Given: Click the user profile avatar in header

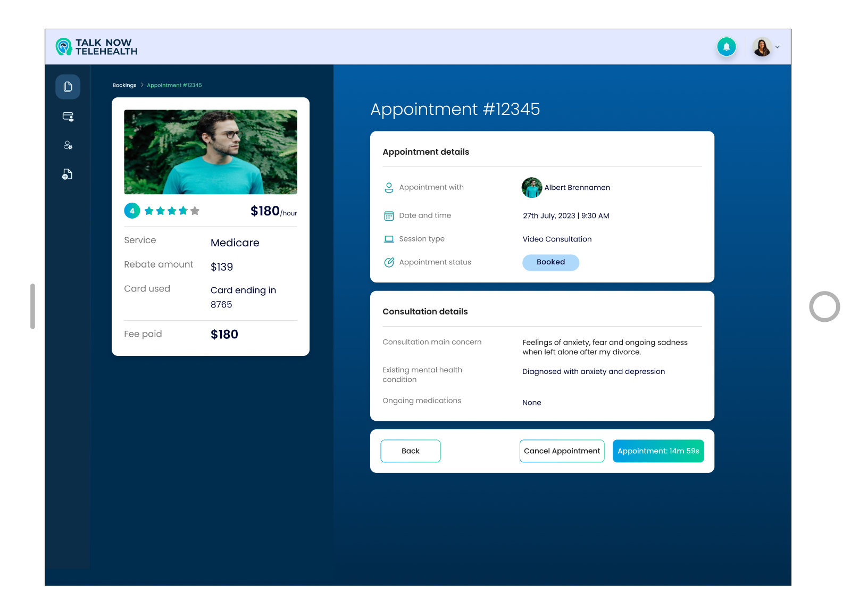Looking at the screenshot, I should click(762, 47).
